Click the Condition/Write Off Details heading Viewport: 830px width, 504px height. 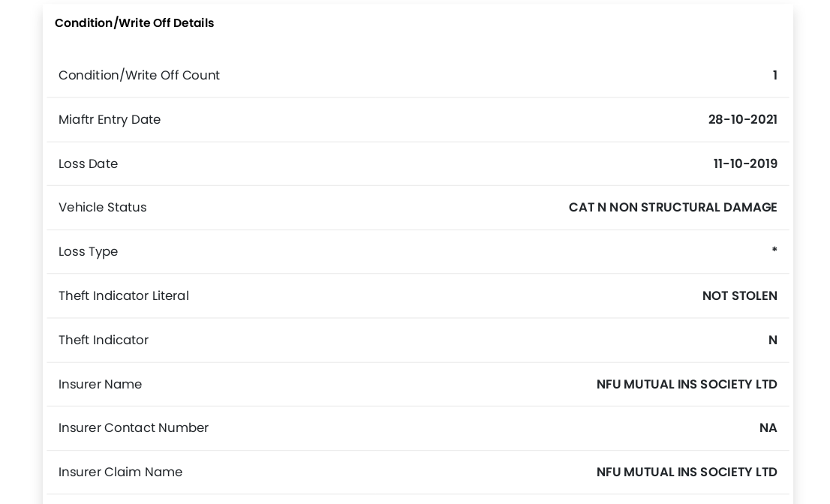pyautogui.click(x=134, y=23)
